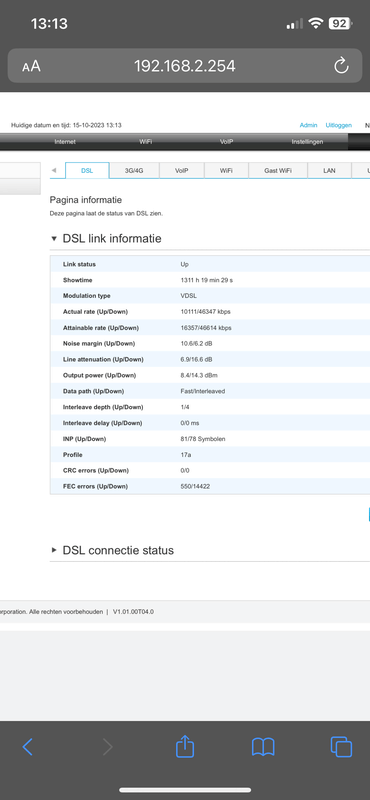The height and width of the screenshot is (800, 370).
Task: Switch to the 3G/4G tab
Action: tap(134, 171)
